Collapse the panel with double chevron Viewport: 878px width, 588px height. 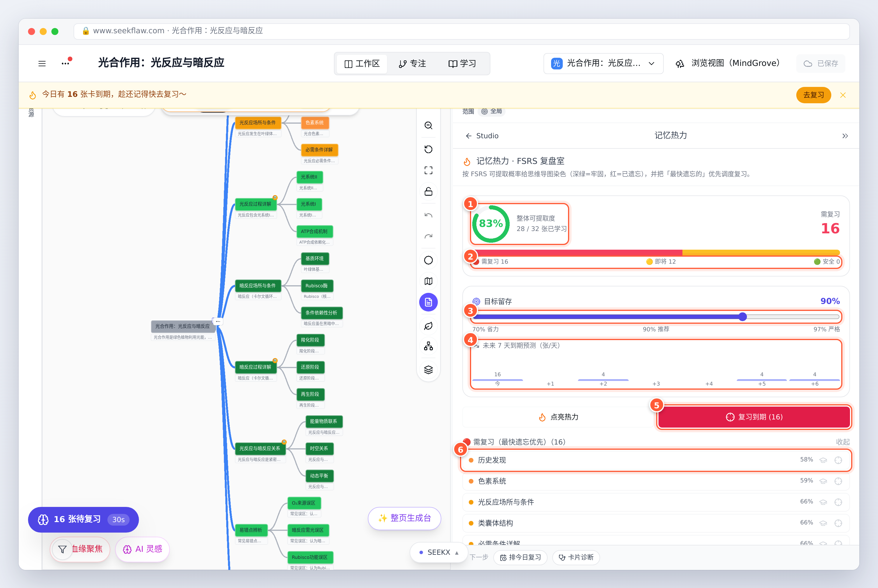pos(845,136)
